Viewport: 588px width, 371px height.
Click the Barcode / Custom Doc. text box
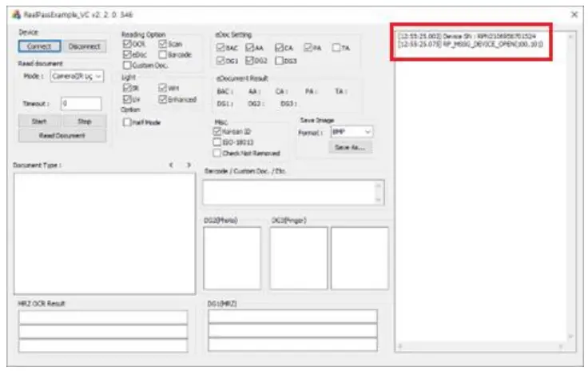click(x=294, y=193)
